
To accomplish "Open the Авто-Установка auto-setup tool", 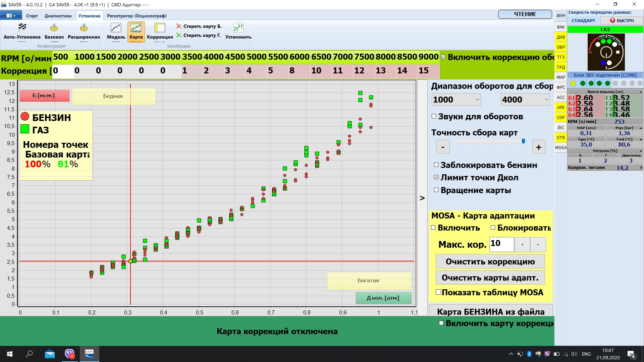I will [22, 32].
